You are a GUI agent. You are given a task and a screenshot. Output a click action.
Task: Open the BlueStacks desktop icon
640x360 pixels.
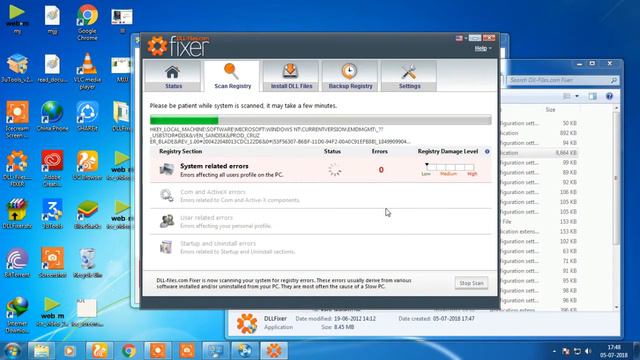(87, 214)
